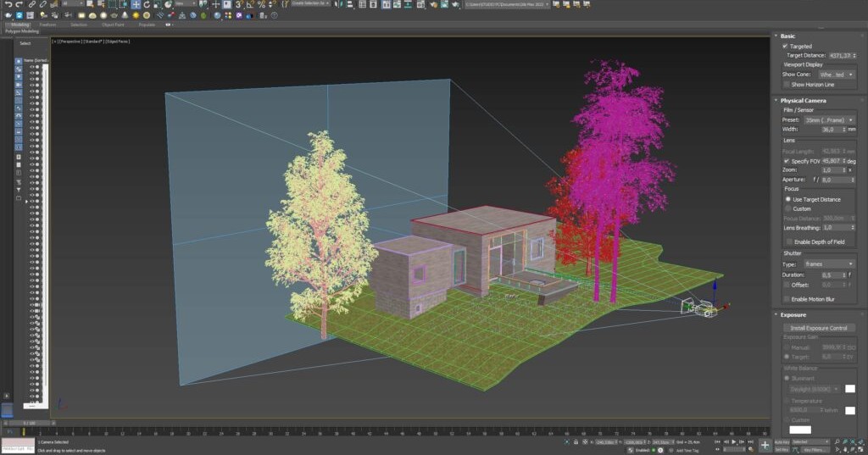Image resolution: width=868 pixels, height=455 pixels.
Task: Click the Selection Lock padlock icon
Action: click(576, 441)
